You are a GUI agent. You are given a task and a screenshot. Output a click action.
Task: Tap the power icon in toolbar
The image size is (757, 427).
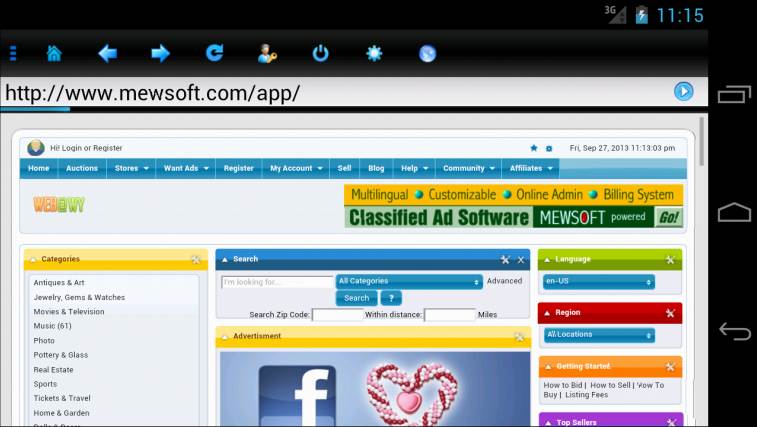(x=321, y=53)
